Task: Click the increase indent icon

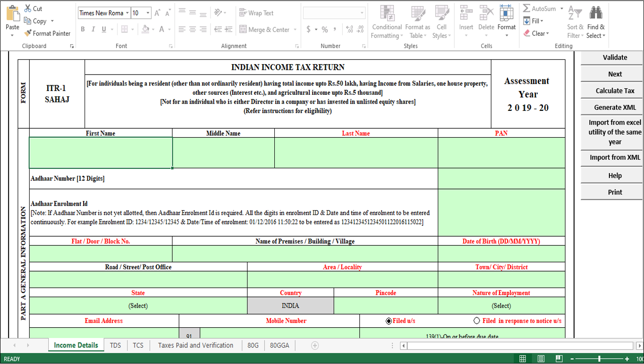Action: point(229,29)
